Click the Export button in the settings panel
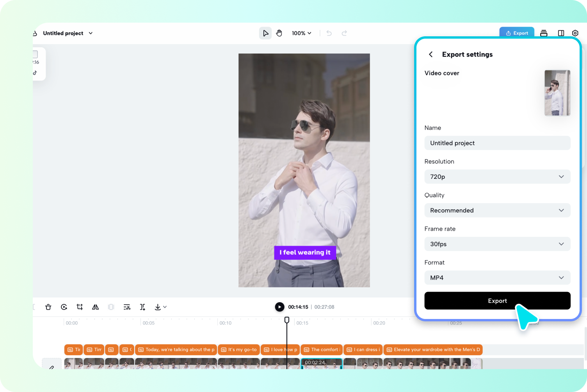 pos(497,301)
